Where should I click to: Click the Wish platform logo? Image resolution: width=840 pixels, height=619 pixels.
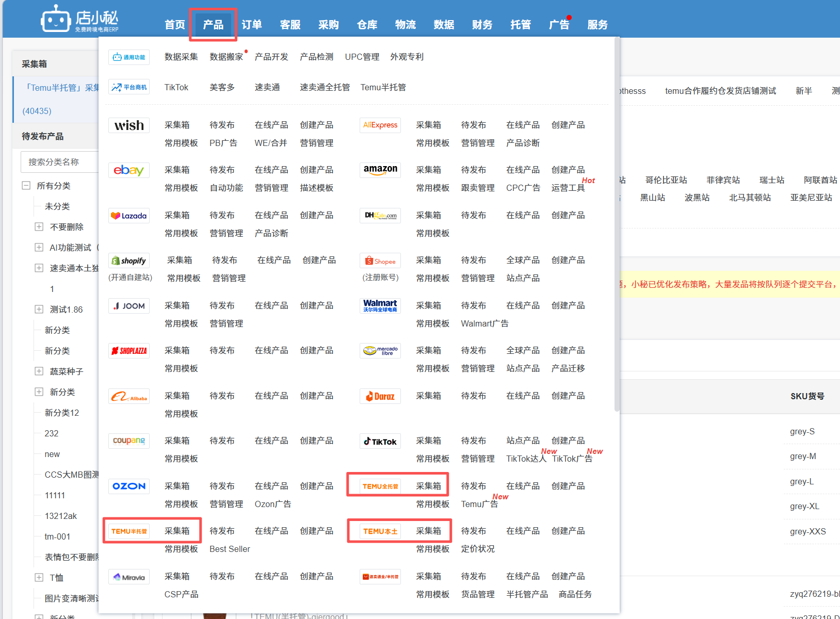coord(129,125)
